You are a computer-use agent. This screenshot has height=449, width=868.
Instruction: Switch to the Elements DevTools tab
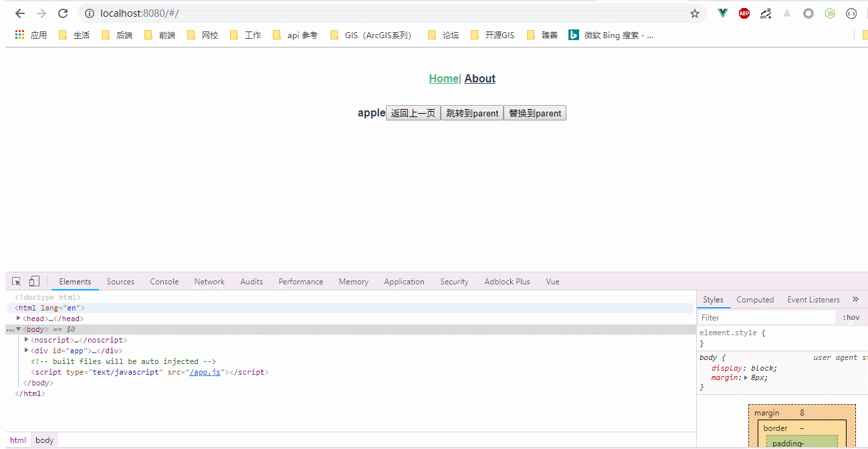click(75, 282)
